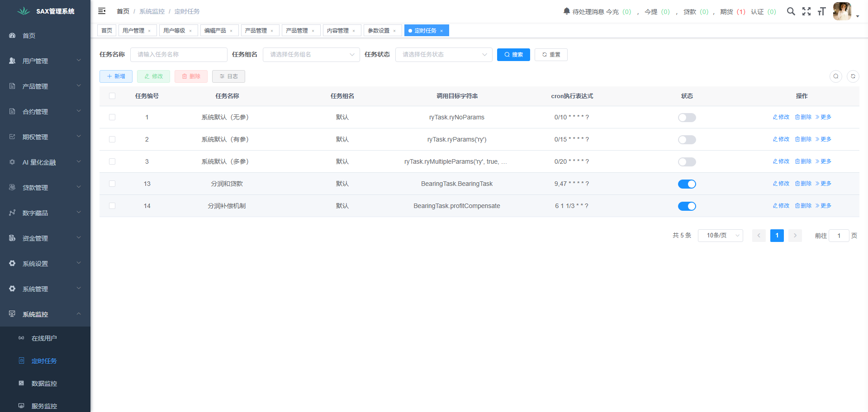868x412 pixels.
Task: Open the 任务状态 dropdown
Action: coord(444,55)
